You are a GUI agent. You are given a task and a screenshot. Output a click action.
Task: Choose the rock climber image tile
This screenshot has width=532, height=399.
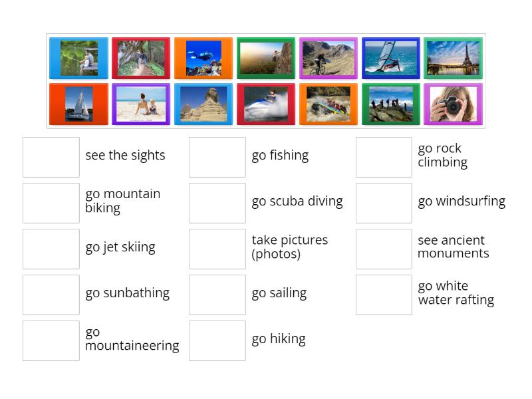[x=266, y=59]
